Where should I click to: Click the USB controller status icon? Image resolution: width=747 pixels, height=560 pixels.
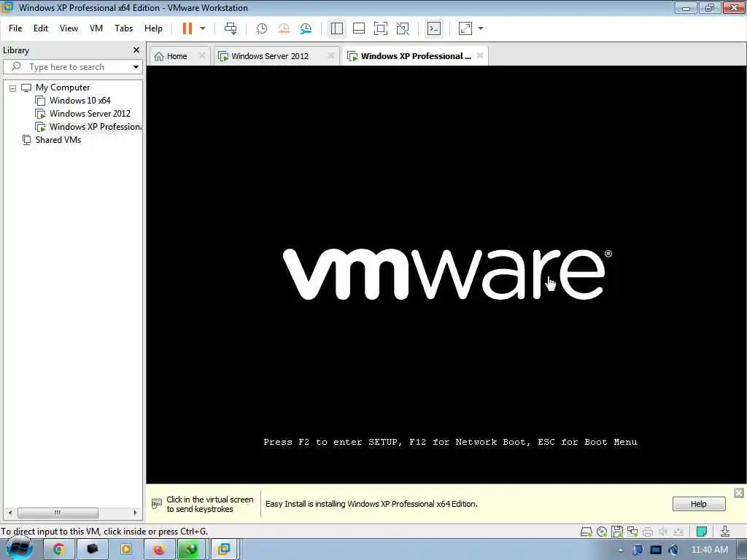[678, 532]
